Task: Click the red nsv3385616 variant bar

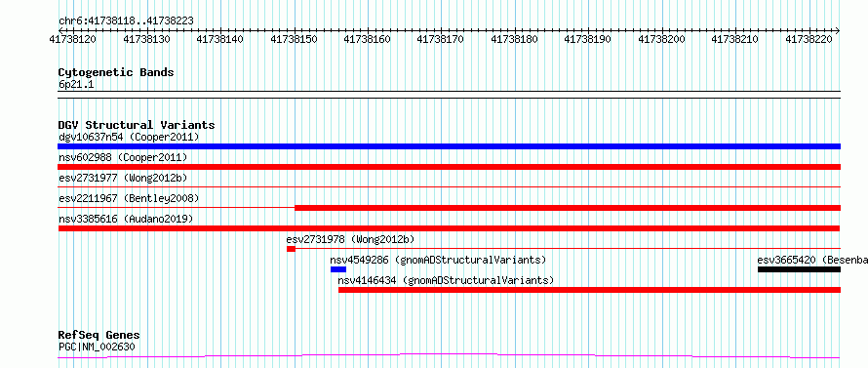Action: tap(449, 228)
